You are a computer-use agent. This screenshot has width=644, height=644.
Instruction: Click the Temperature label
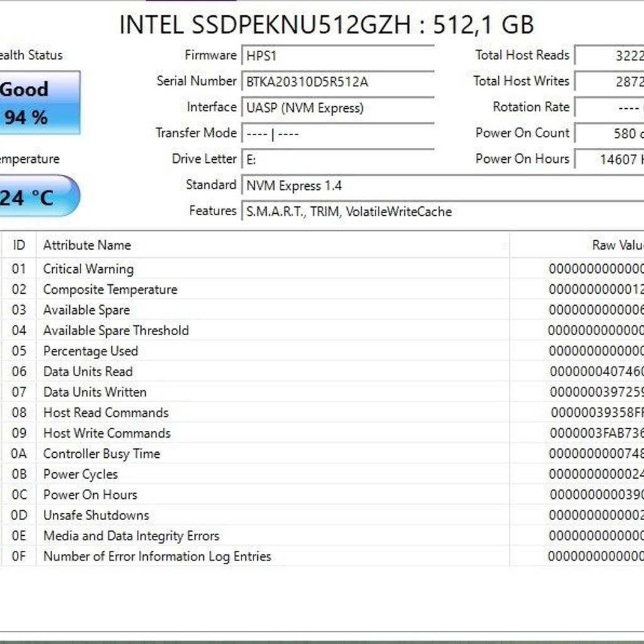coord(30,159)
